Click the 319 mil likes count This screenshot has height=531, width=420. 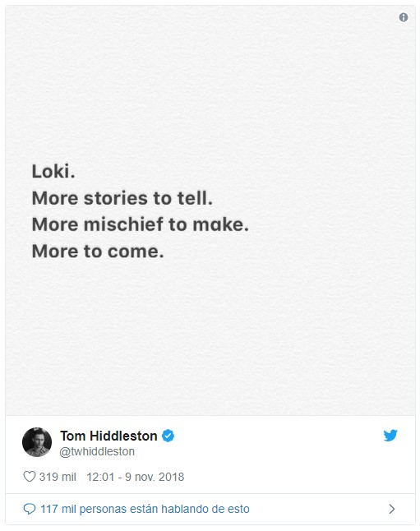[58, 477]
